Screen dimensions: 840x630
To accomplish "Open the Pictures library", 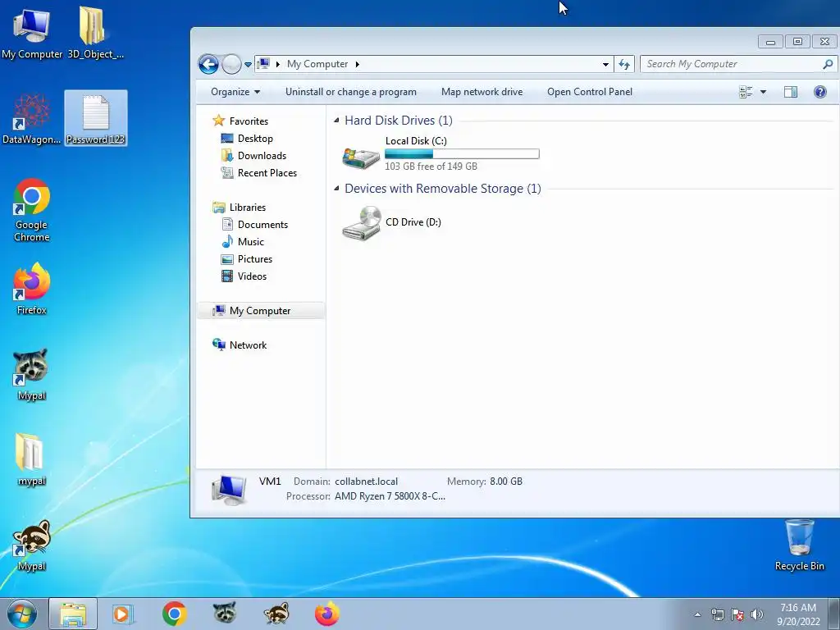I will pyautogui.click(x=247, y=258).
